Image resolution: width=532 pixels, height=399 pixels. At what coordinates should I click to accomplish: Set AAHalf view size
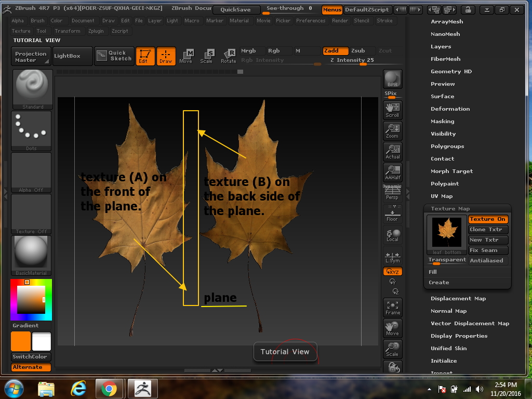click(x=393, y=172)
